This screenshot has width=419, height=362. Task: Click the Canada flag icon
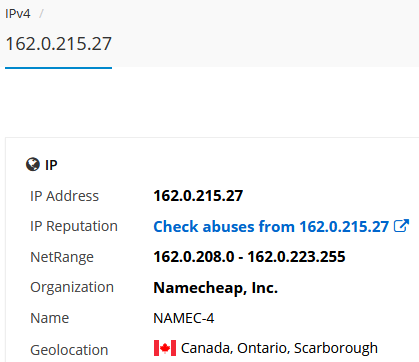pos(165,348)
